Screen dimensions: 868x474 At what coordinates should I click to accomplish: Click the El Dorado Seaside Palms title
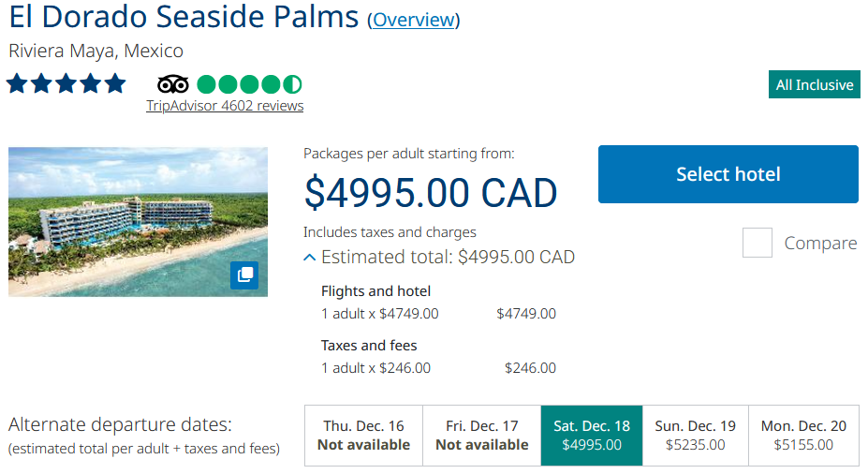[x=184, y=17]
